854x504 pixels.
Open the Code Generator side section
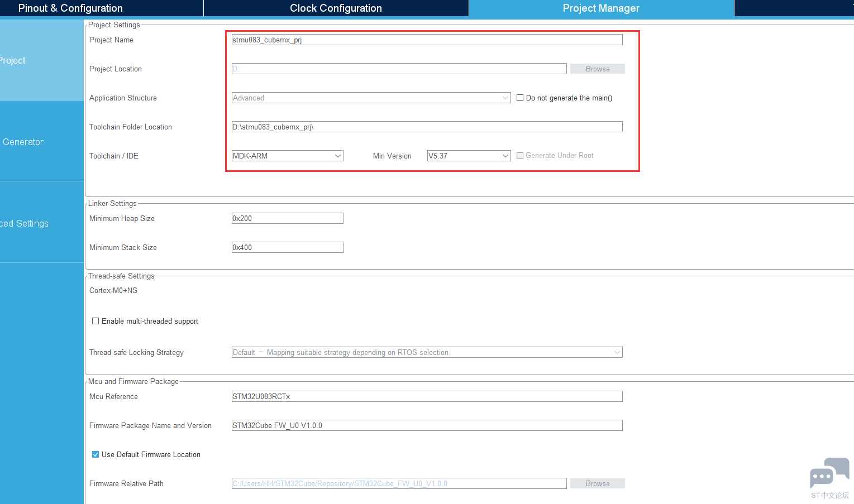click(41, 142)
